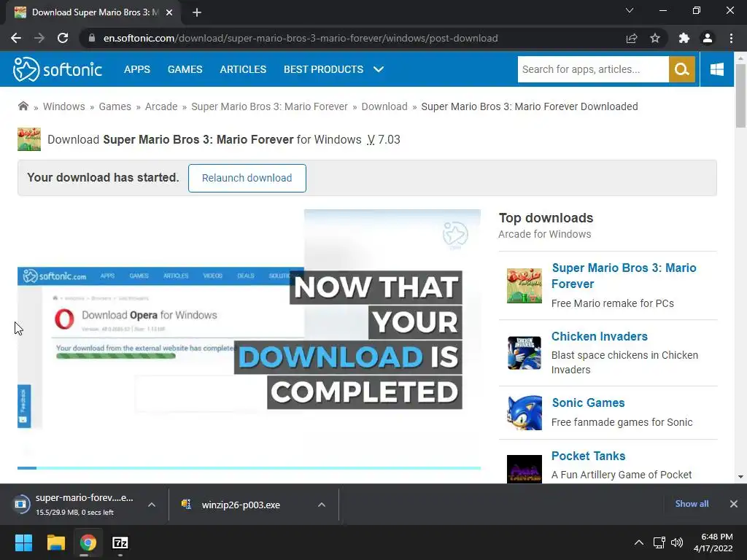Click version V 7.03 text
The image size is (747, 560).
(x=384, y=139)
